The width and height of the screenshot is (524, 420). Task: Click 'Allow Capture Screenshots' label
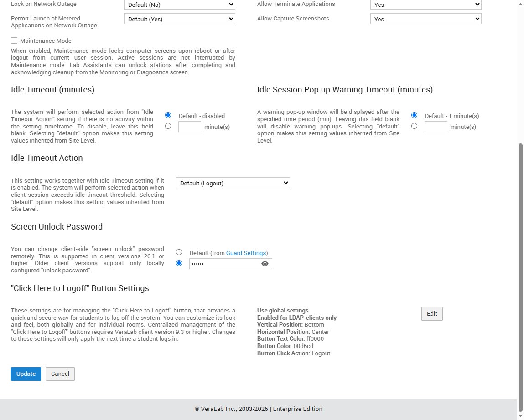tap(293, 19)
